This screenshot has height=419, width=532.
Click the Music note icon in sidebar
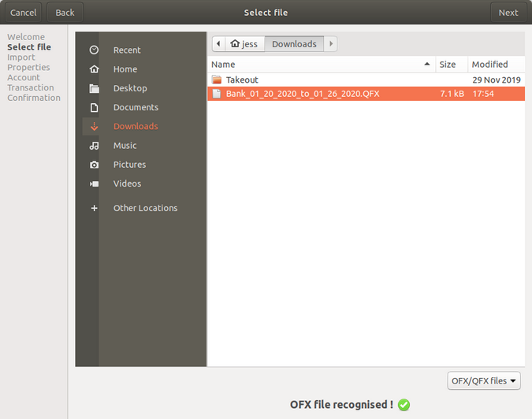[x=95, y=146]
